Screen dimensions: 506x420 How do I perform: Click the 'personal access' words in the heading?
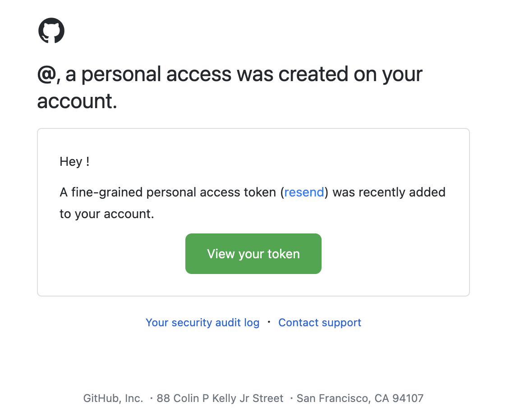(156, 74)
